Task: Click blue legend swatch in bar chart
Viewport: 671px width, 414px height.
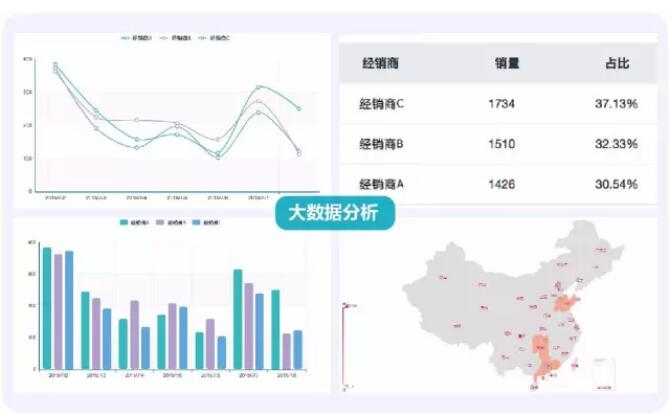Action: (x=196, y=222)
